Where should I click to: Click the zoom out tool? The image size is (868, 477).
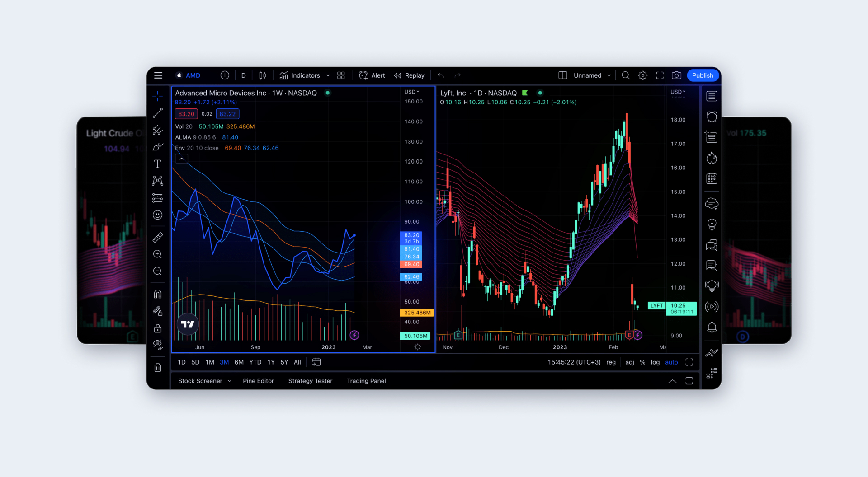[x=157, y=271]
